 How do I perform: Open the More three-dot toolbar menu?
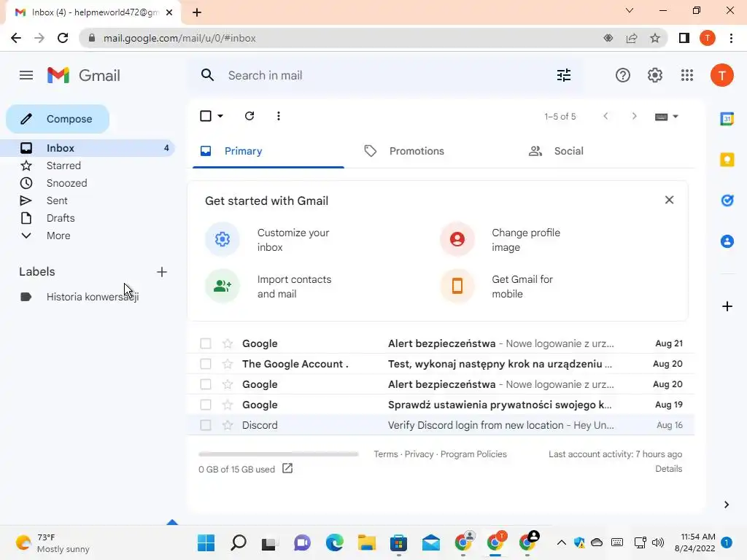click(x=279, y=116)
